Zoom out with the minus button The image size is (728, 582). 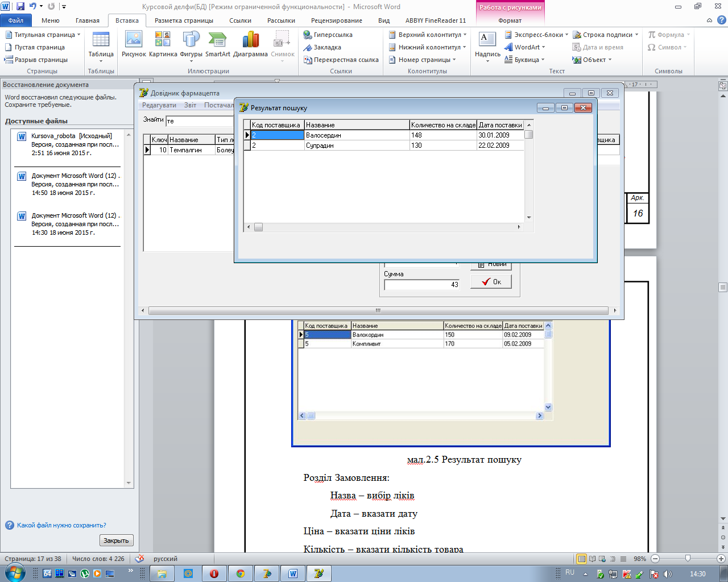click(x=655, y=559)
